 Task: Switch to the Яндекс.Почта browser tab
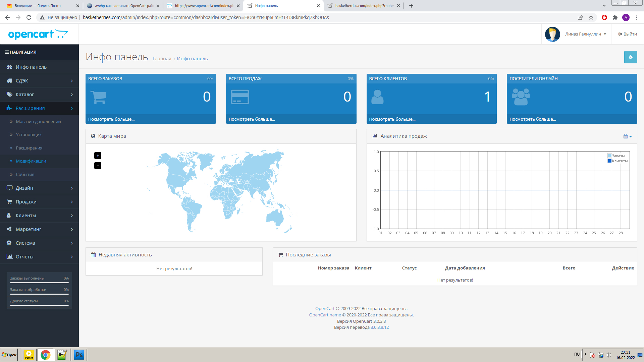point(38,6)
